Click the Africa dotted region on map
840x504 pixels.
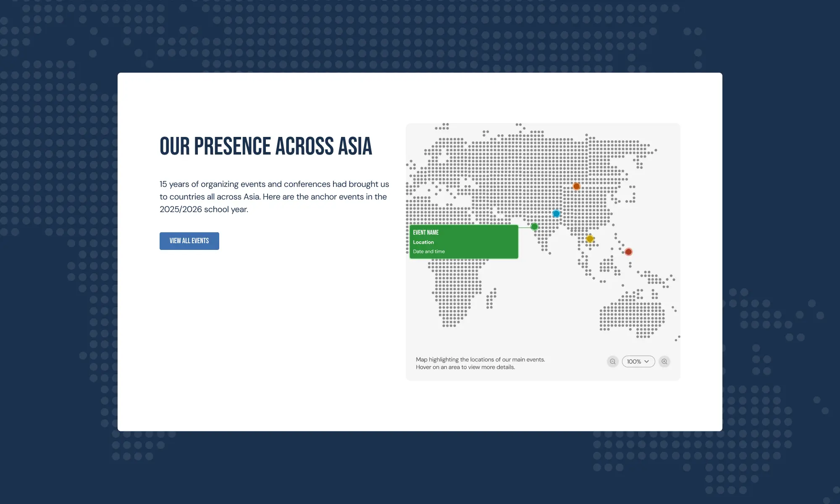[456, 286]
